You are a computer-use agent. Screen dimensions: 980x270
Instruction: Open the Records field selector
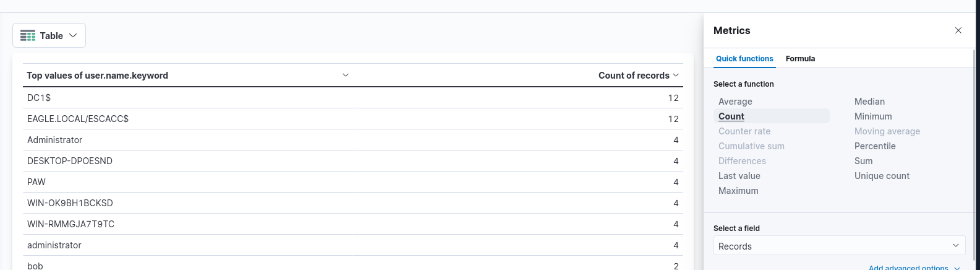coord(839,246)
